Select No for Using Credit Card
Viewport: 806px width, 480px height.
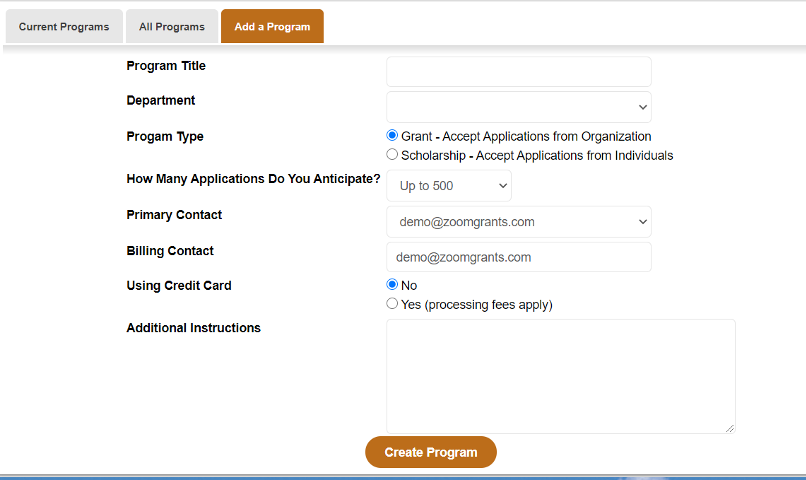(x=392, y=284)
